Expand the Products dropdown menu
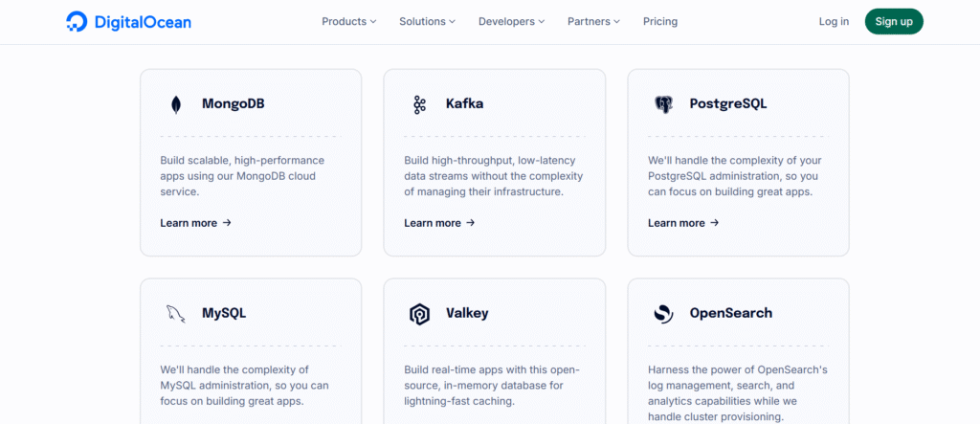The image size is (980, 424). [348, 21]
